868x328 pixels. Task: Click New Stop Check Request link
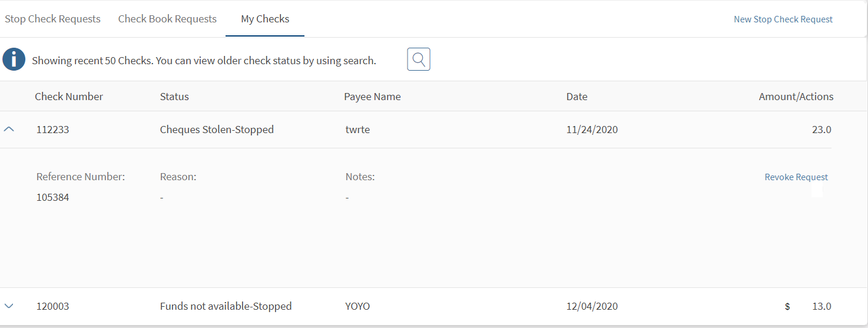[783, 19]
